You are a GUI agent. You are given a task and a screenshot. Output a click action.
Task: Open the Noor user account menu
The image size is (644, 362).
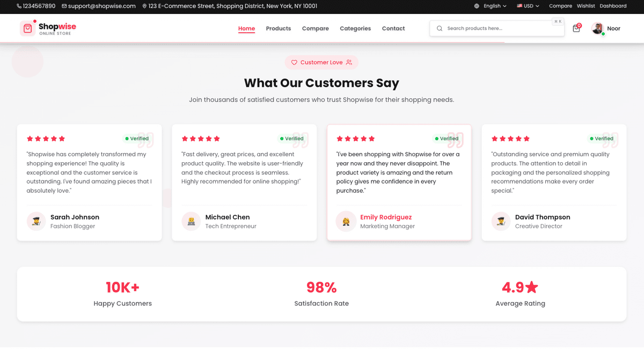pyautogui.click(x=613, y=28)
